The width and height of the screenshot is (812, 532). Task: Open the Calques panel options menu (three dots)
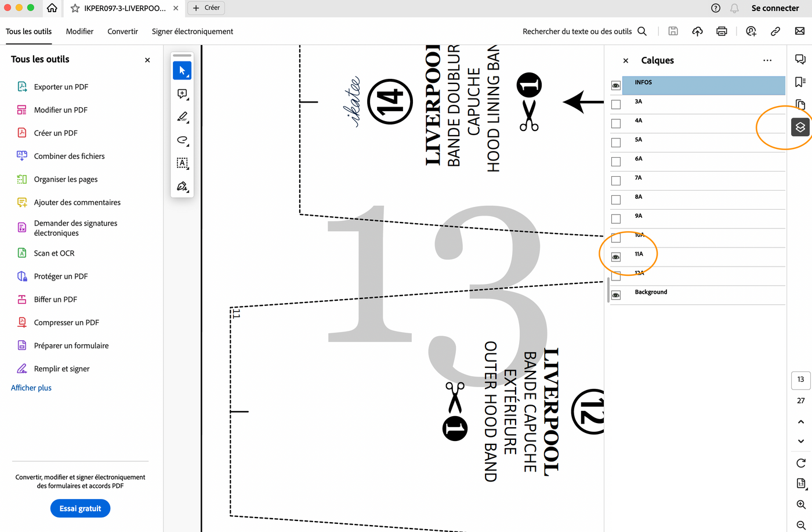click(x=767, y=60)
